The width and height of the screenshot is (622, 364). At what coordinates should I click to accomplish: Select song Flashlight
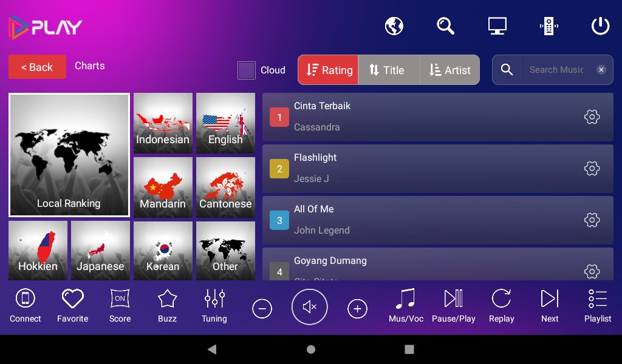coord(437,169)
